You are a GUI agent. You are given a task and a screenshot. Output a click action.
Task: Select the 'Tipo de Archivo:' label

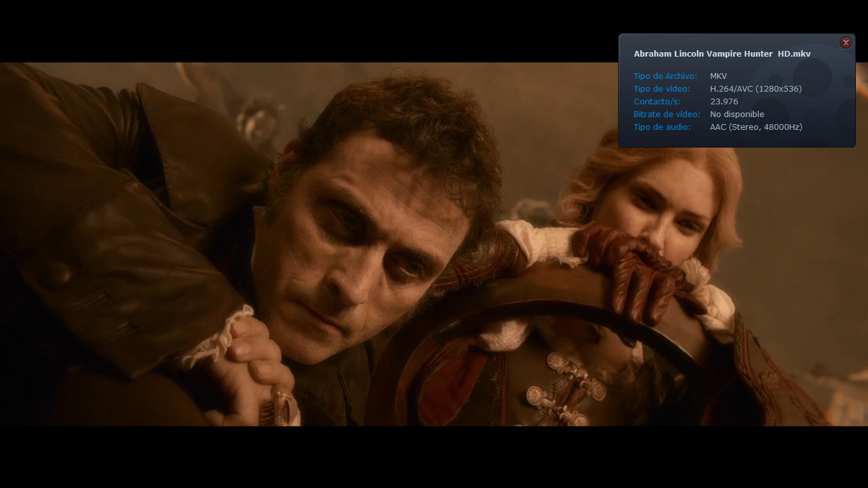point(665,76)
